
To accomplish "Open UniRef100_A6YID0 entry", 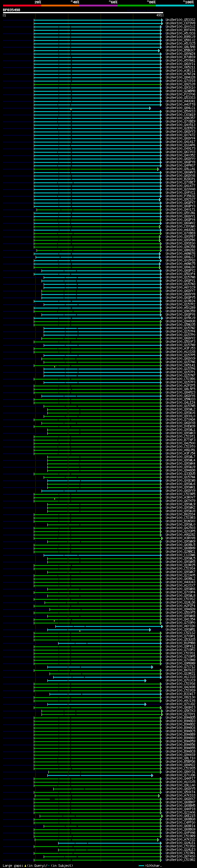I will [180, 626].
